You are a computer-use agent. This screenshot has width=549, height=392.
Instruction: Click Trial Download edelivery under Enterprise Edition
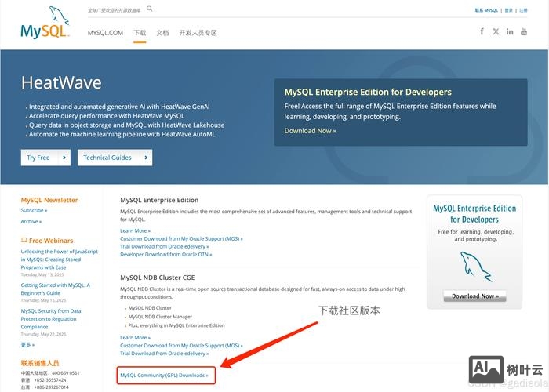point(165,246)
